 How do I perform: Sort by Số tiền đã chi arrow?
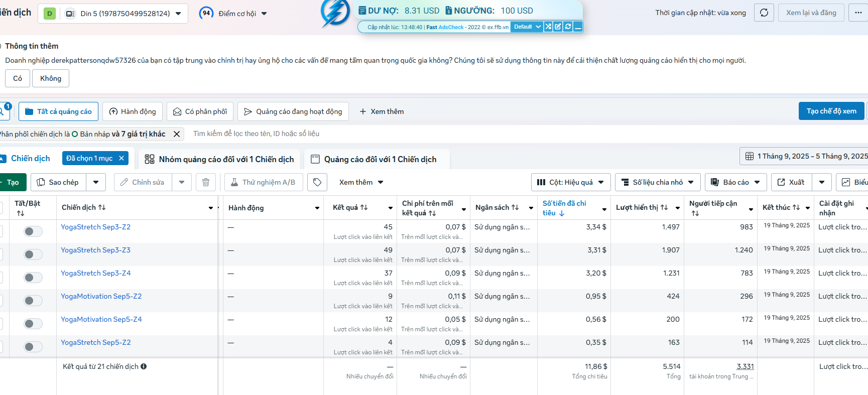tap(562, 213)
